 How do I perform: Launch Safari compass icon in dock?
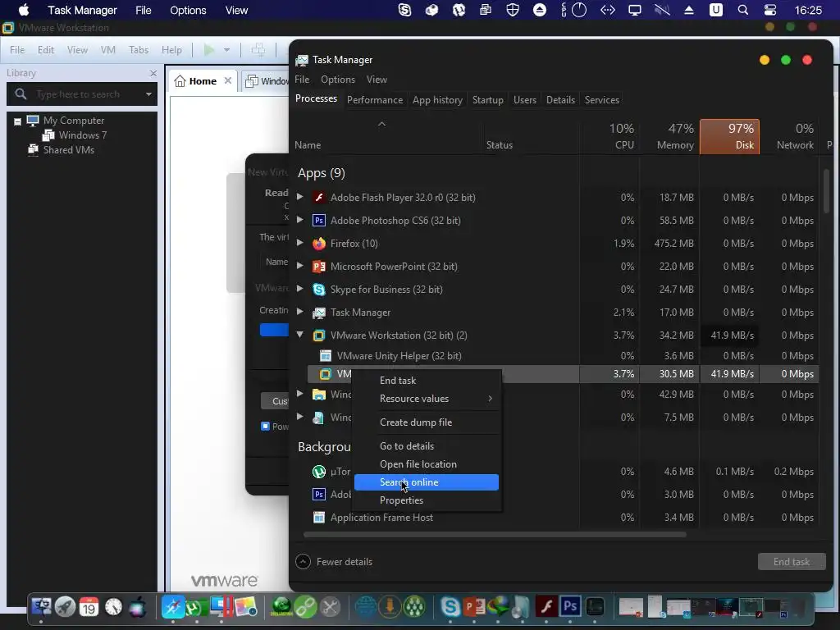[x=173, y=607]
